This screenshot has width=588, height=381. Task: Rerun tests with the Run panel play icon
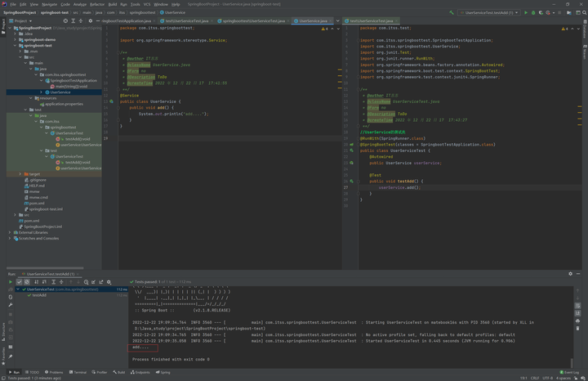pos(11,282)
